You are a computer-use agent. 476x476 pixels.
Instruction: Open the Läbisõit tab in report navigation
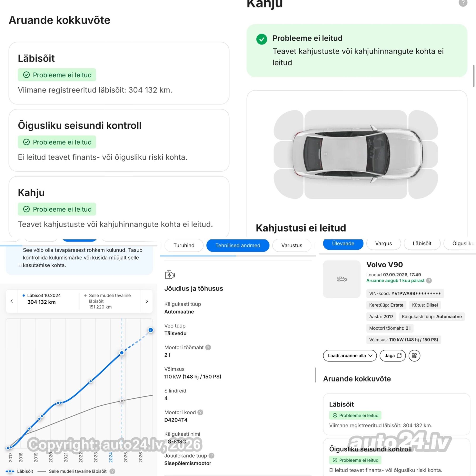pyautogui.click(x=422, y=243)
